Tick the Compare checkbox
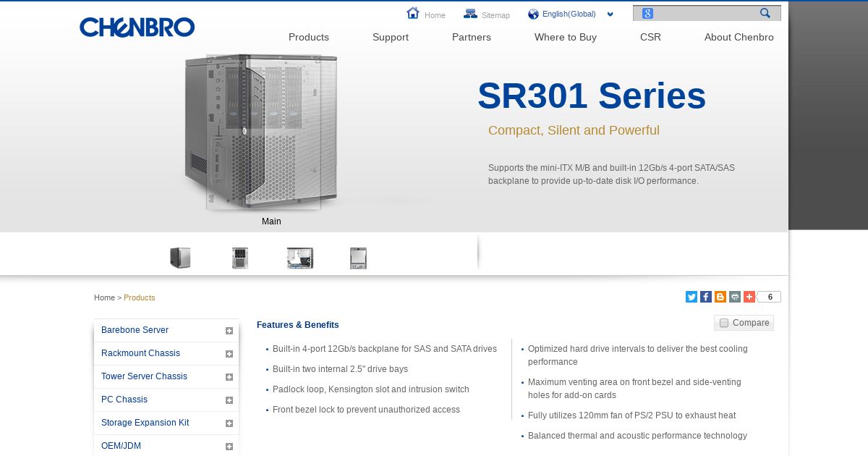Screen dimensions: 868x456 click(x=724, y=323)
